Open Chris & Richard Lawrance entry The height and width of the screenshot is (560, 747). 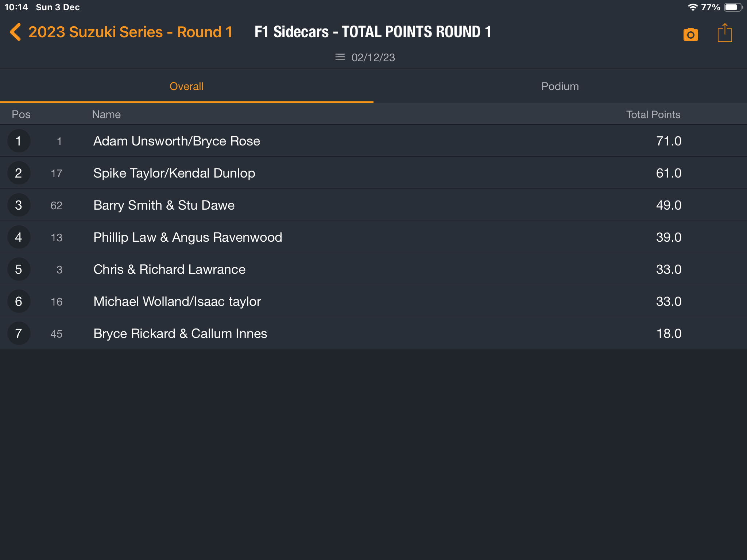(373, 269)
